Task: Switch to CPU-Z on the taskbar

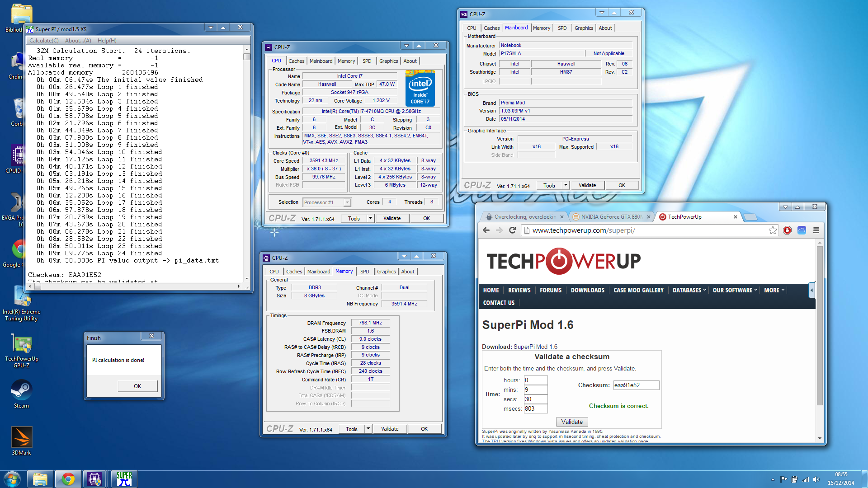Action: 94,479
